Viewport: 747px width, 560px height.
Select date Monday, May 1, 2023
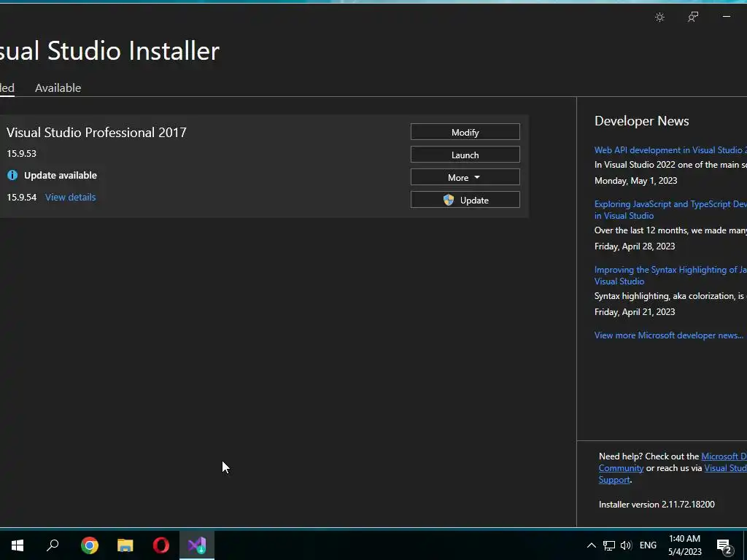click(x=635, y=181)
